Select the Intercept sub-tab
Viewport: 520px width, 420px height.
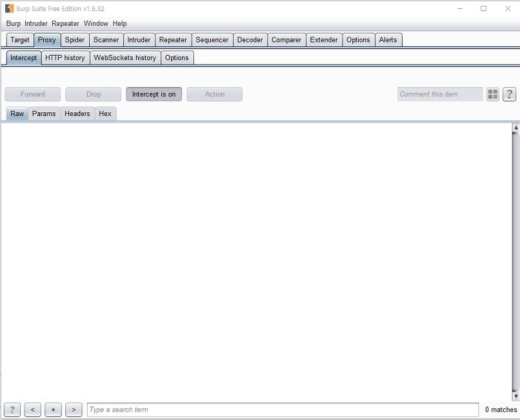pyautogui.click(x=24, y=58)
